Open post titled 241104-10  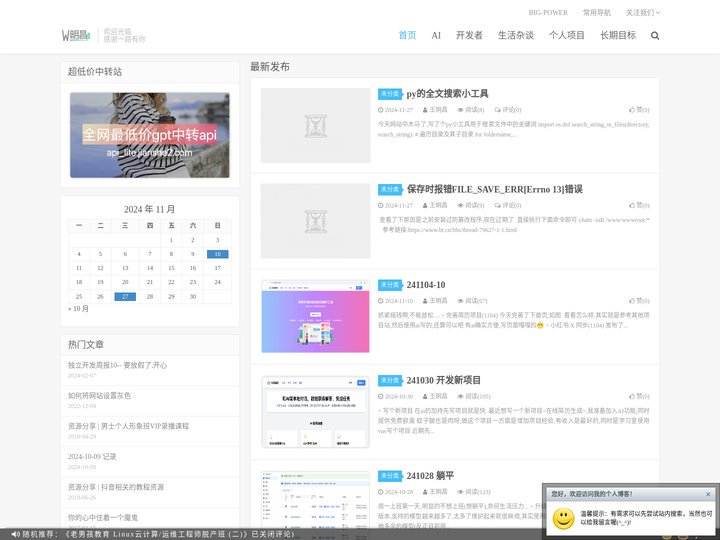click(x=426, y=285)
